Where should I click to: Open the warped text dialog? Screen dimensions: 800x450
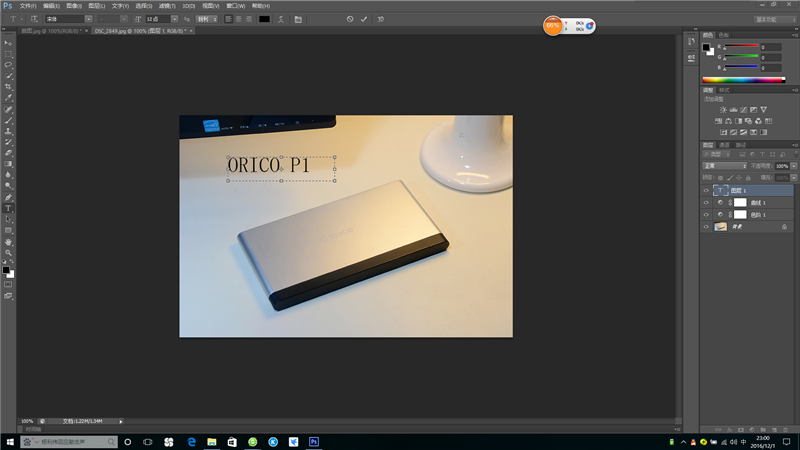[x=281, y=19]
